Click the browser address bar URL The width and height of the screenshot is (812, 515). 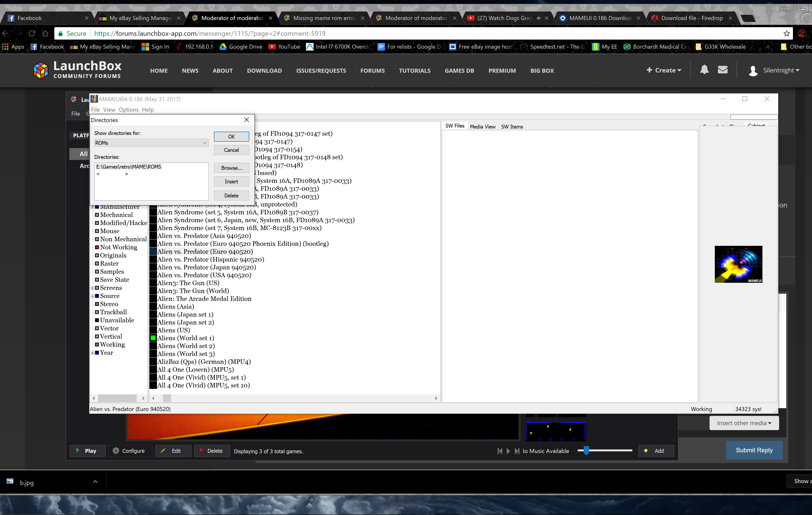tap(210, 33)
